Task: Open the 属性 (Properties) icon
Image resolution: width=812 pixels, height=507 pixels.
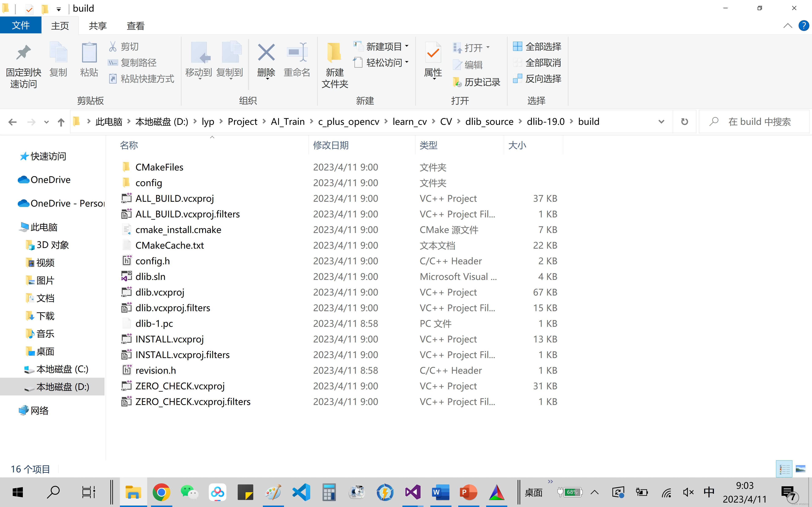Action: click(433, 62)
